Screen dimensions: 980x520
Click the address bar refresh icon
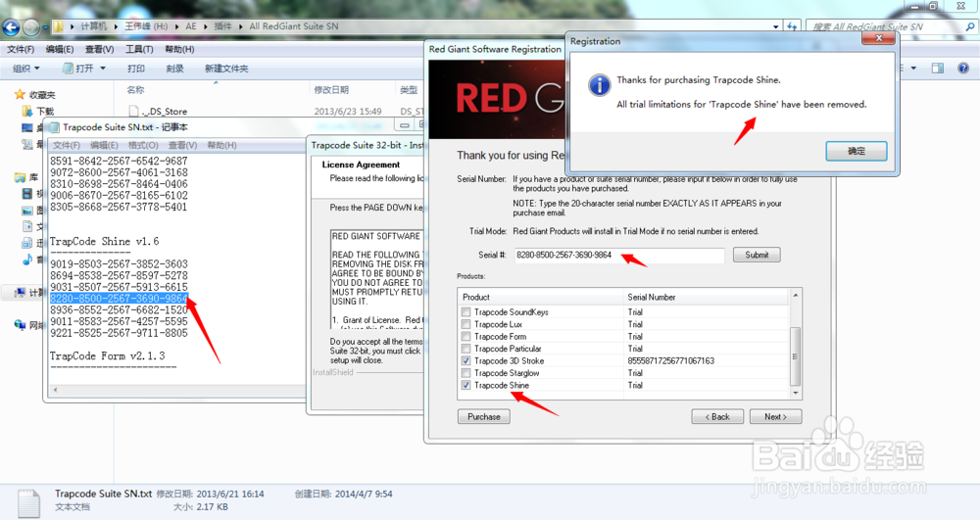792,26
